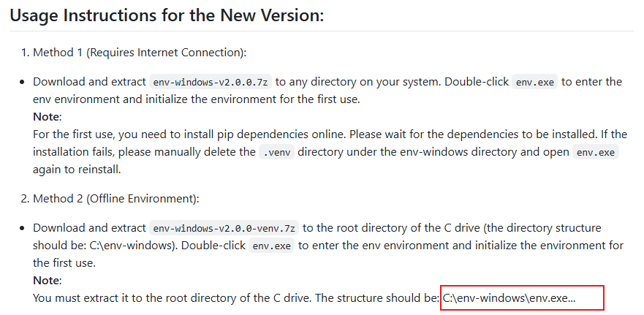Click the truncated C:\env-windows\env.exe... path
Screen dimensions: 644x315
509,298
